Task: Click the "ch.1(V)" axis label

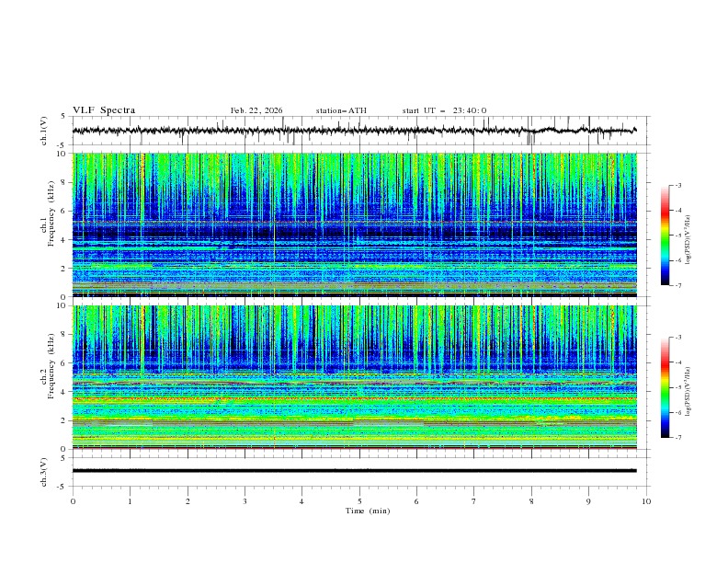Action: pyautogui.click(x=44, y=131)
